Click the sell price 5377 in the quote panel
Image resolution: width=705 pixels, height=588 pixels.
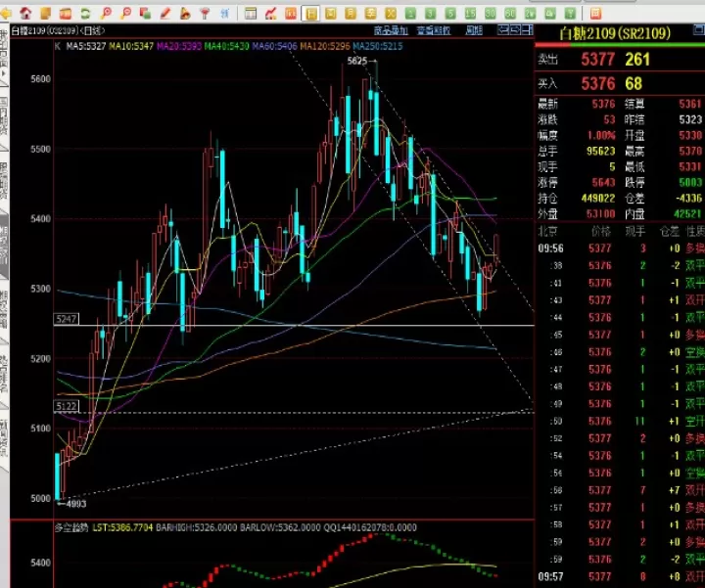[597, 60]
